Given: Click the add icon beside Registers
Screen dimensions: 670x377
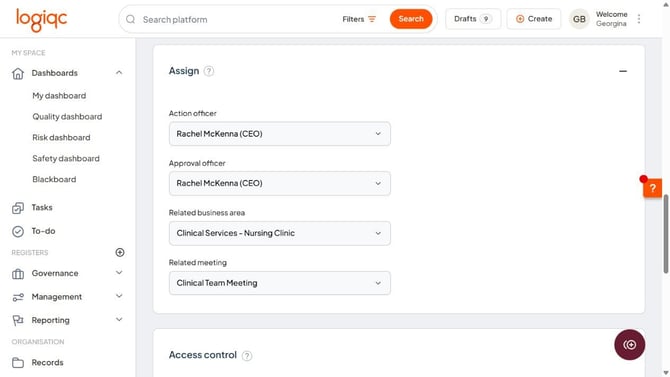Looking at the screenshot, I should pos(120,253).
